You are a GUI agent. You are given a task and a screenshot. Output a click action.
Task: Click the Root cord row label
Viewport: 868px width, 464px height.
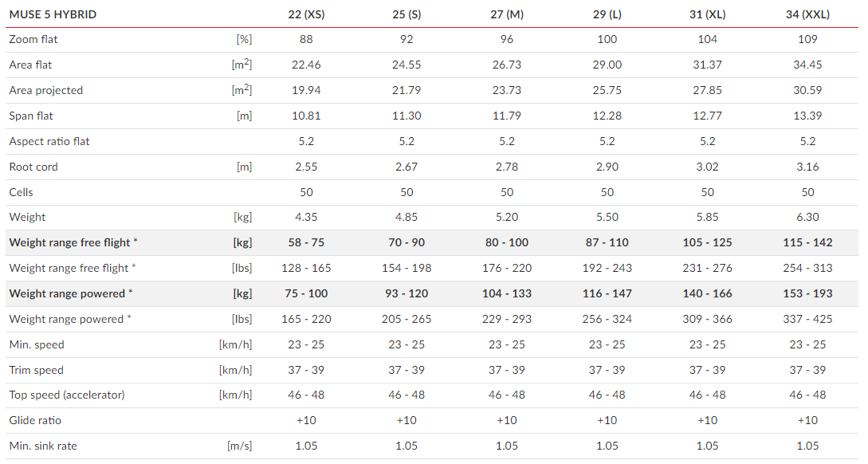33,167
